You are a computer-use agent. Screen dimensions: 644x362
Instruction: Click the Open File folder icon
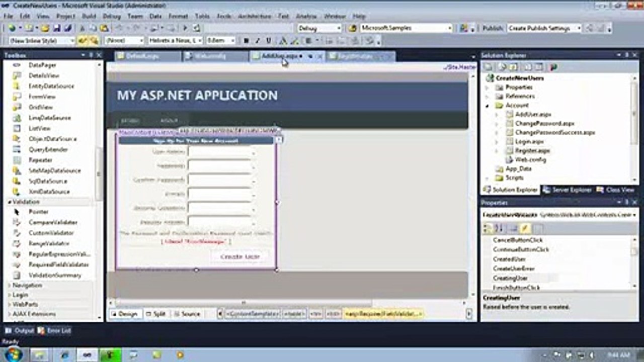45,28
